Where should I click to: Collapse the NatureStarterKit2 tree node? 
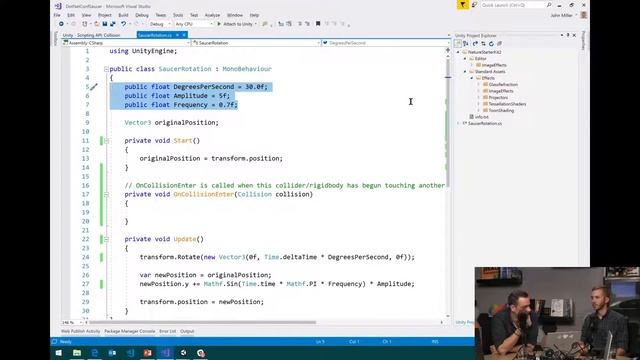click(458, 52)
